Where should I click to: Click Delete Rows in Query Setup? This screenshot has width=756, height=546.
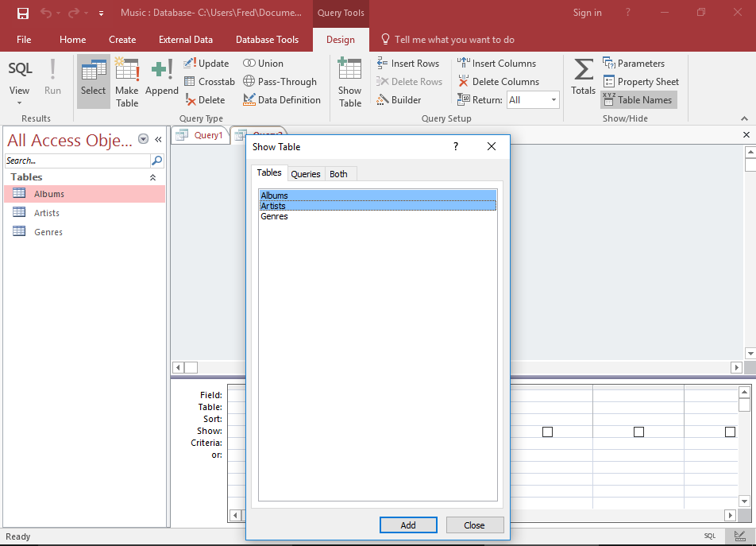[409, 82]
